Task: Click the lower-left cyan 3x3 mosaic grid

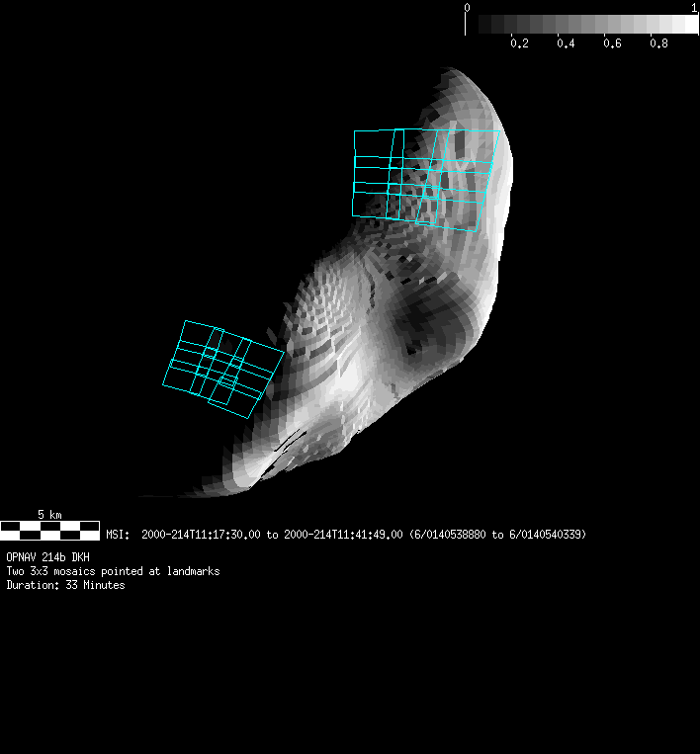Action: [222, 368]
